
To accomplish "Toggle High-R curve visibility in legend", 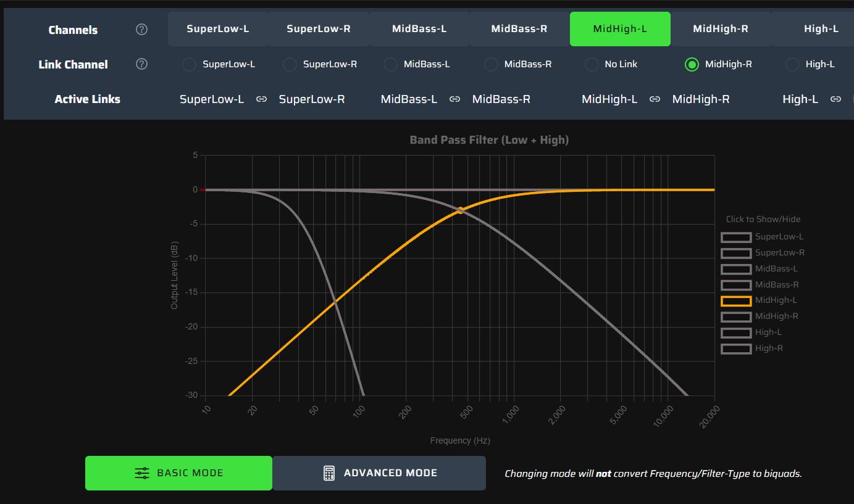I will (736, 349).
